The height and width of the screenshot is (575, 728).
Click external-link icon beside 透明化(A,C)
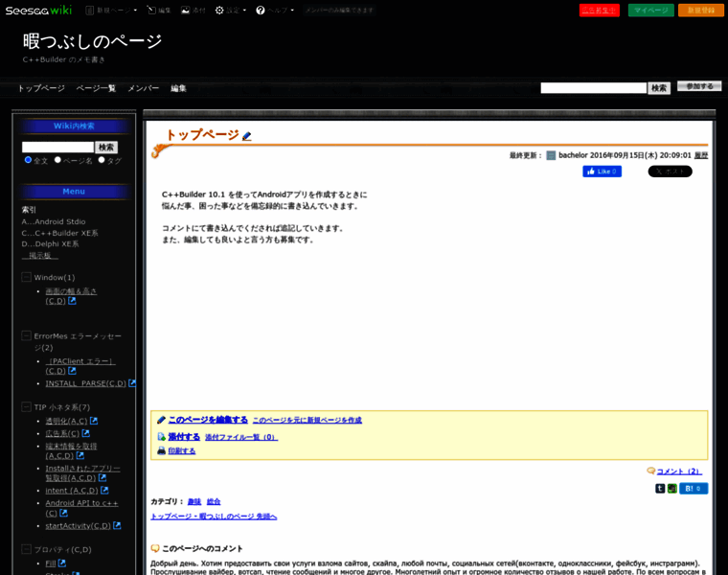point(94,421)
